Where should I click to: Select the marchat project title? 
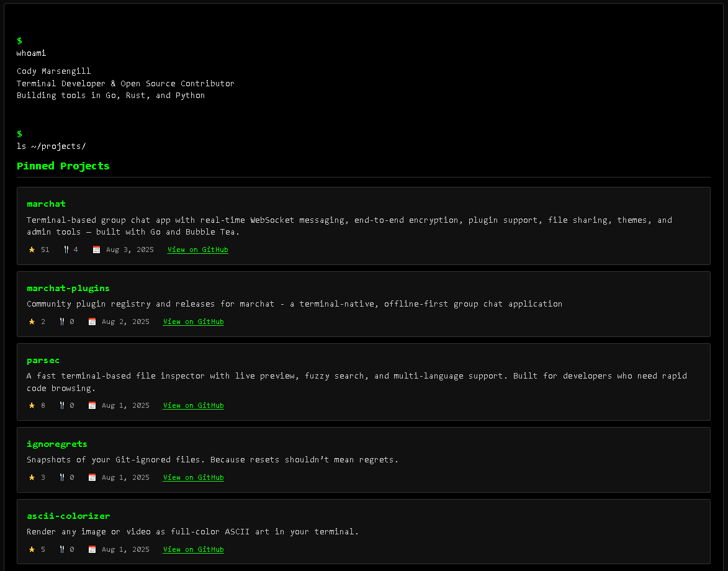46,204
